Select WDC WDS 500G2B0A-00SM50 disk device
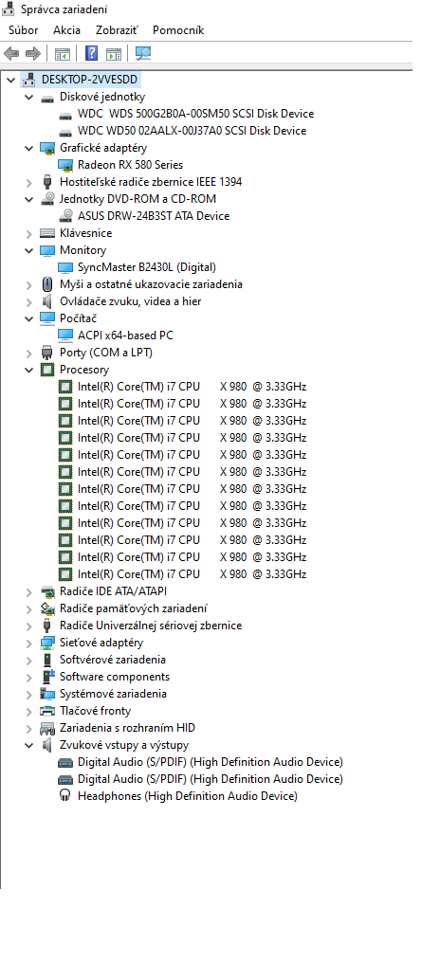 point(195,114)
